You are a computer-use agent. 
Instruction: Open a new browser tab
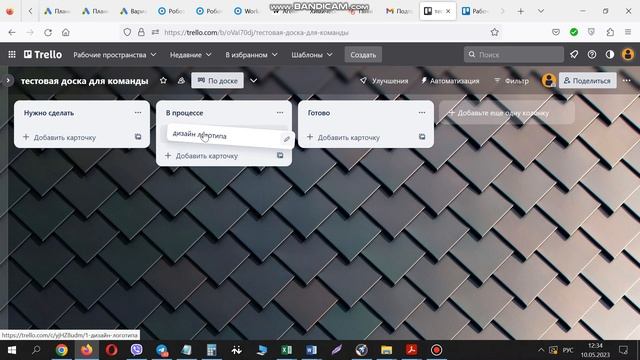pos(520,11)
